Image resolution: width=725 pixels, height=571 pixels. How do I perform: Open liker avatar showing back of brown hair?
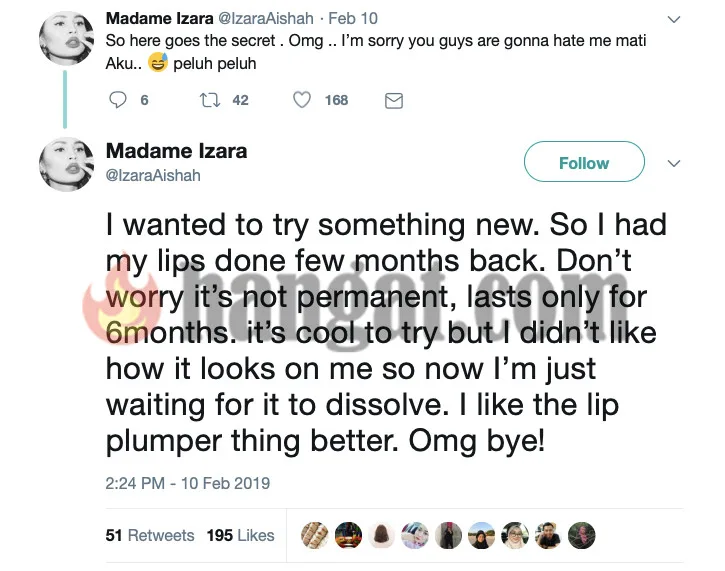click(x=382, y=535)
